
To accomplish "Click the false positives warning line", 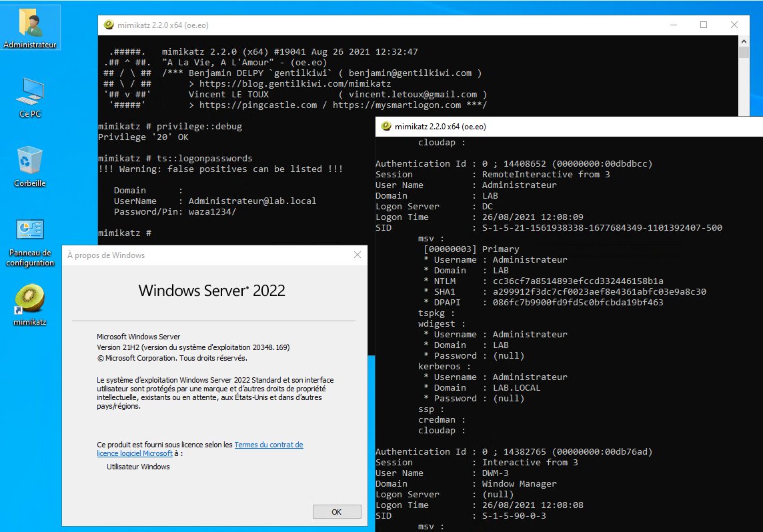I will click(x=221, y=169).
